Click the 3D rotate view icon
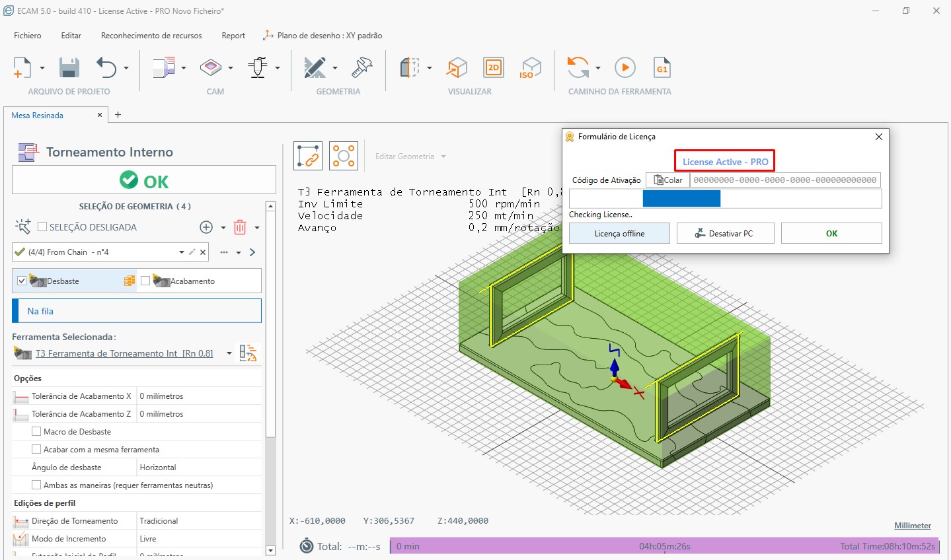 coord(457,67)
